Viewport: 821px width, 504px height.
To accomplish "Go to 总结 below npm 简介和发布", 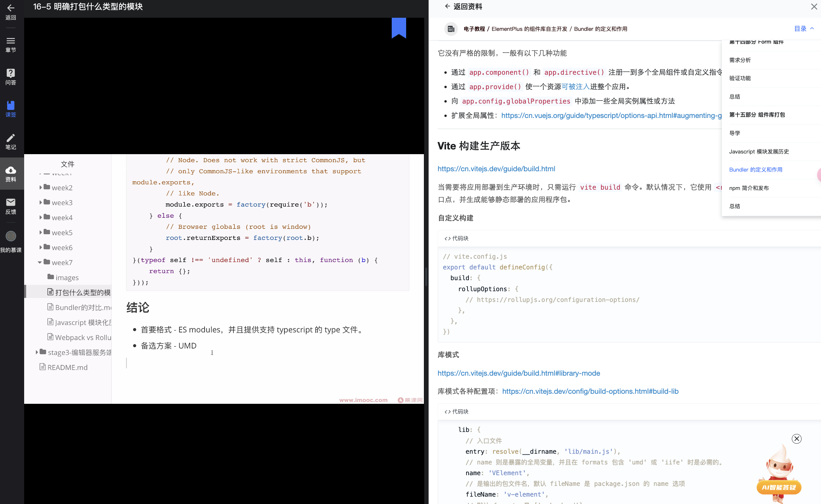I will point(734,206).
